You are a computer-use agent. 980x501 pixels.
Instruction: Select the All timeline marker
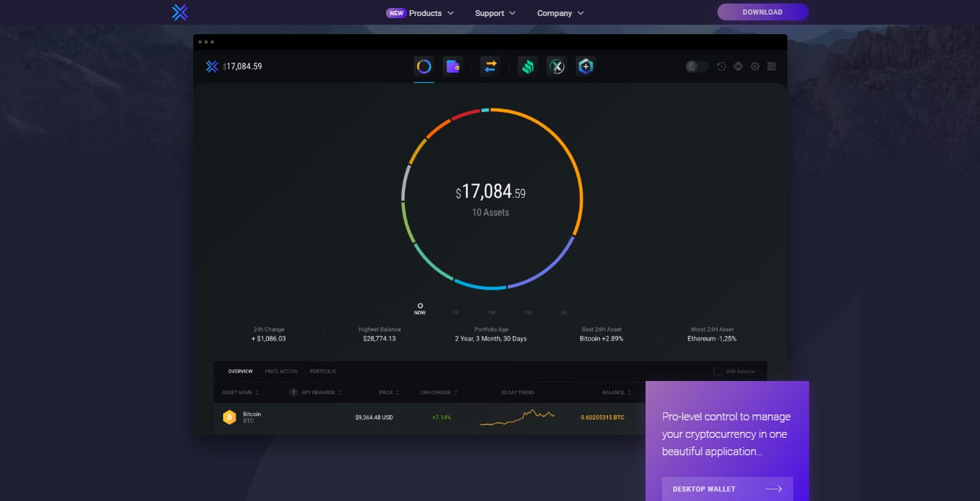pyautogui.click(x=563, y=313)
